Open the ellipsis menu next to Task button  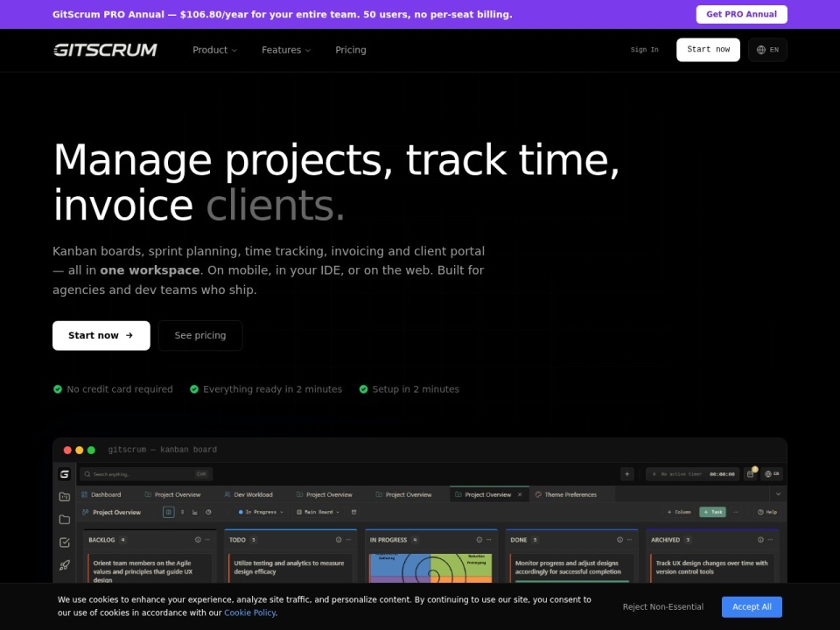tap(736, 512)
